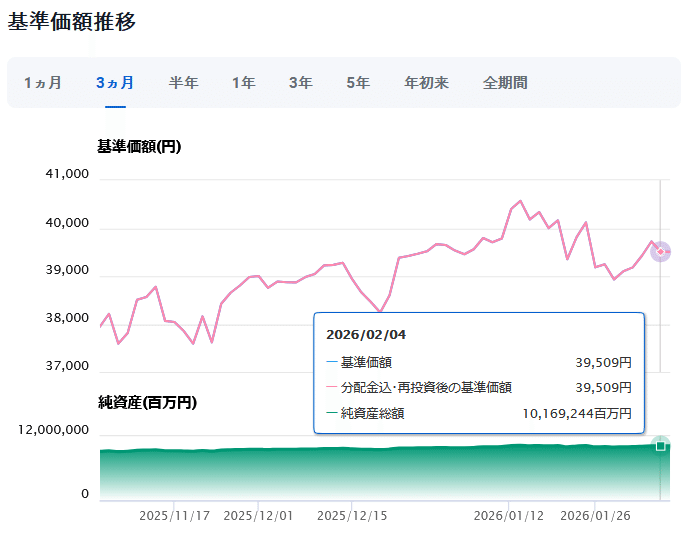Viewport: 681px width, 536px height.
Task: Select the 全期間 period tab
Action: pyautogui.click(x=505, y=83)
